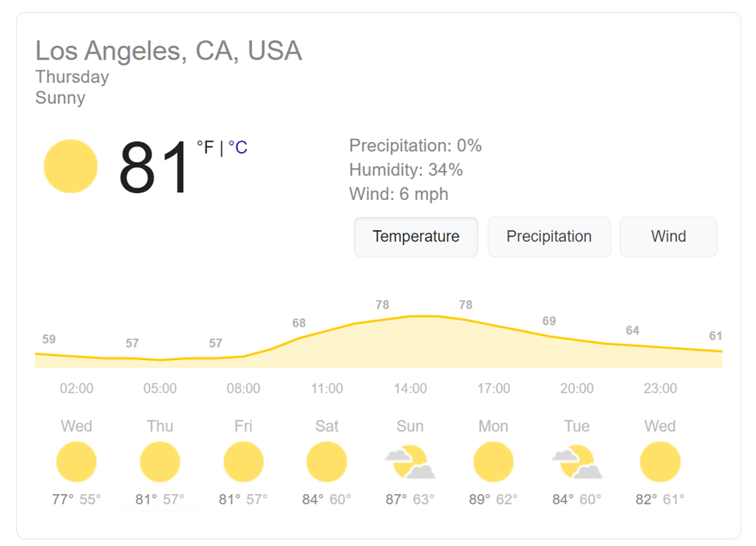Select first Wed forecast sun icon (77° high)
756x546 pixels.
click(76, 461)
